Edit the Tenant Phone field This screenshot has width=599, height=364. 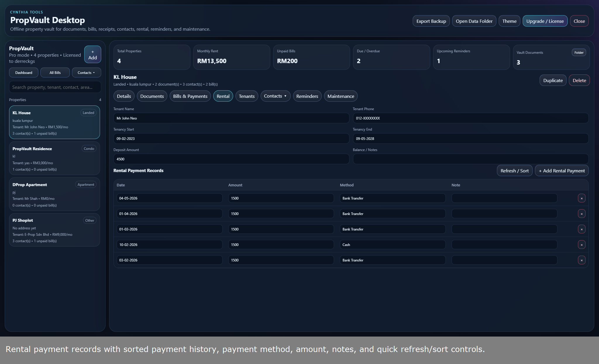471,118
